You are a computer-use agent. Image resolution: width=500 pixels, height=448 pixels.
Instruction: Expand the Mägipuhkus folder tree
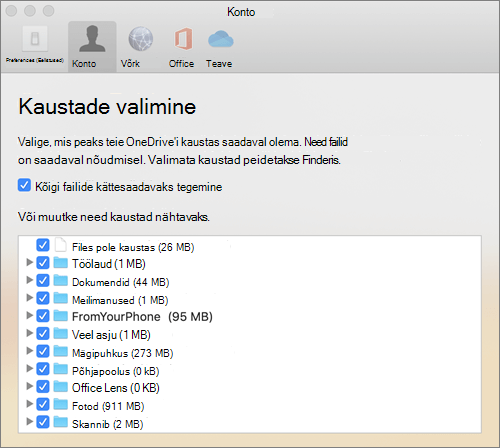point(30,351)
